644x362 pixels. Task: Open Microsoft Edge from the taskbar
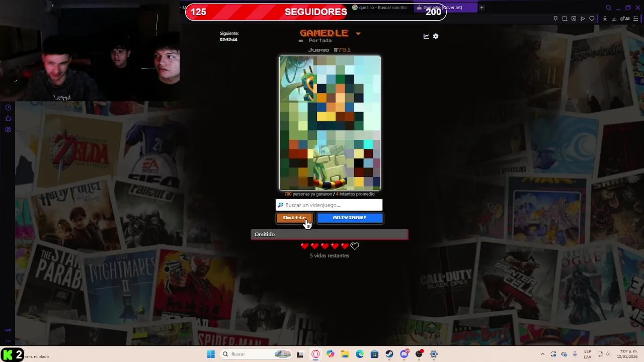(x=360, y=354)
